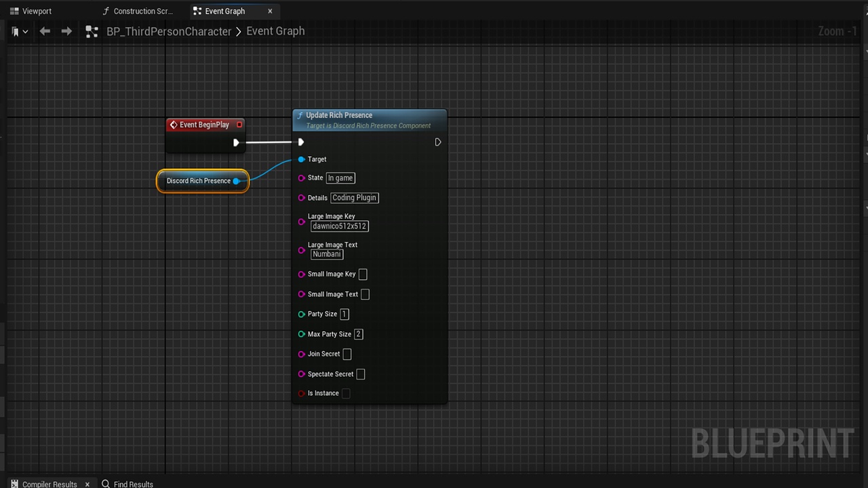Click the Discord Rich Presence blue output pin

[236, 181]
